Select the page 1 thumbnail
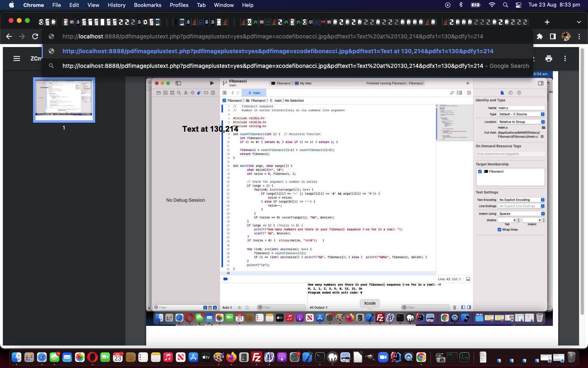The image size is (588, 368). coord(64,100)
